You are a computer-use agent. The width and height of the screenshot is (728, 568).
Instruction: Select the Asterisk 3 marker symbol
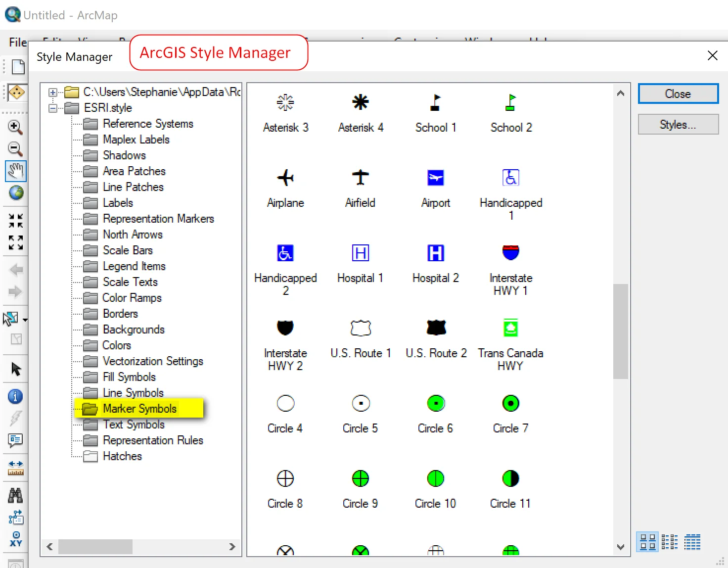285,103
